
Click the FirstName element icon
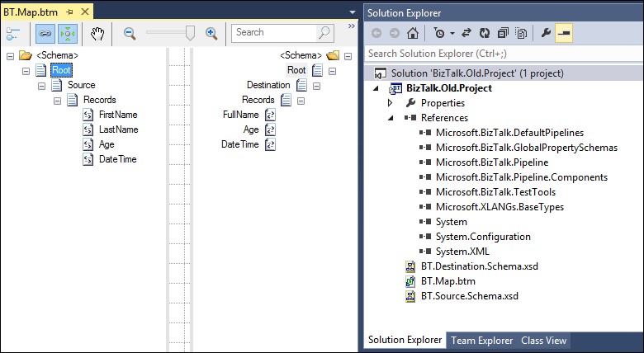click(x=88, y=115)
